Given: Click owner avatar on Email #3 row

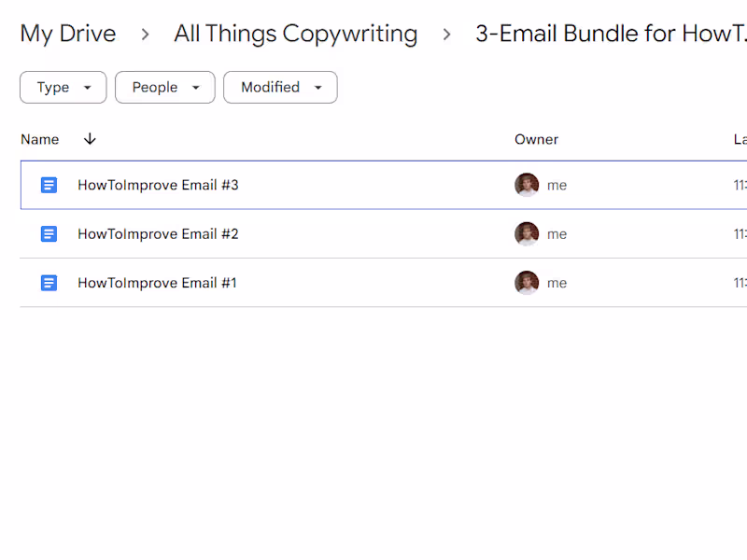Looking at the screenshot, I should (527, 185).
